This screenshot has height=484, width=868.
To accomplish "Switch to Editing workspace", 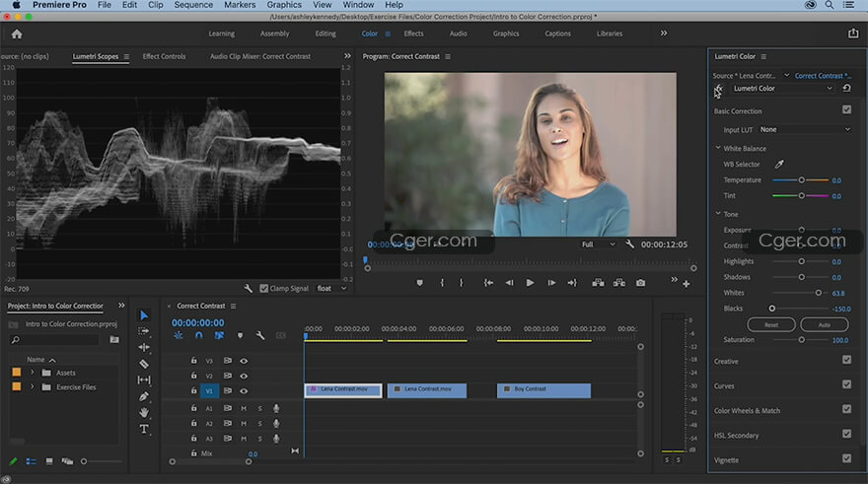I will [325, 34].
